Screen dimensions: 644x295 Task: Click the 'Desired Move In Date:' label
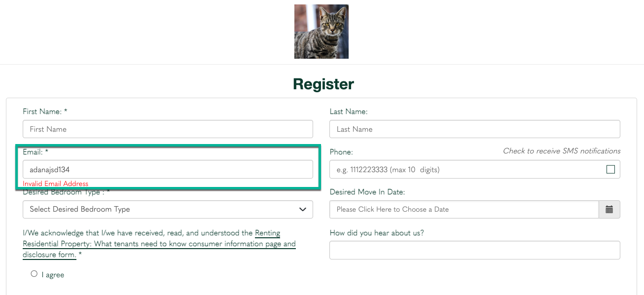point(367,192)
